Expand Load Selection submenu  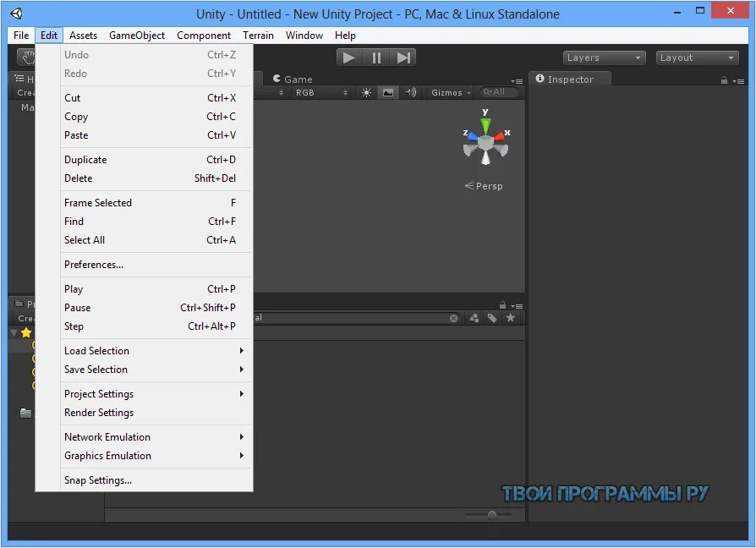156,351
